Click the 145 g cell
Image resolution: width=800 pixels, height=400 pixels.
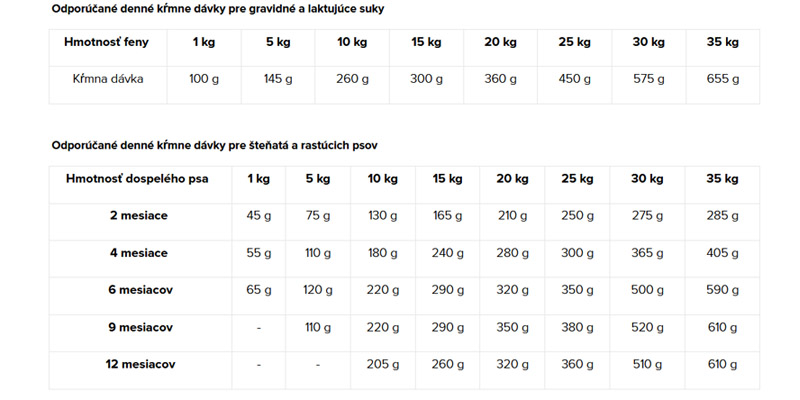tap(278, 78)
